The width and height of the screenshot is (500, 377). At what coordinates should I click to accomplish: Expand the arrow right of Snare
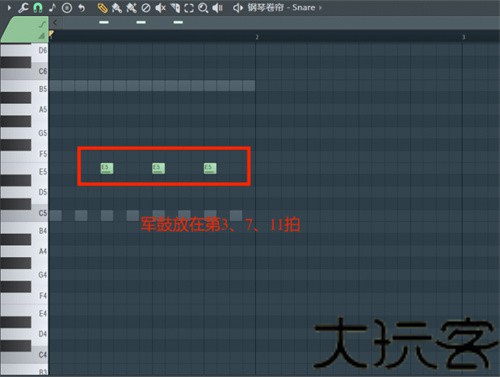(x=321, y=7)
